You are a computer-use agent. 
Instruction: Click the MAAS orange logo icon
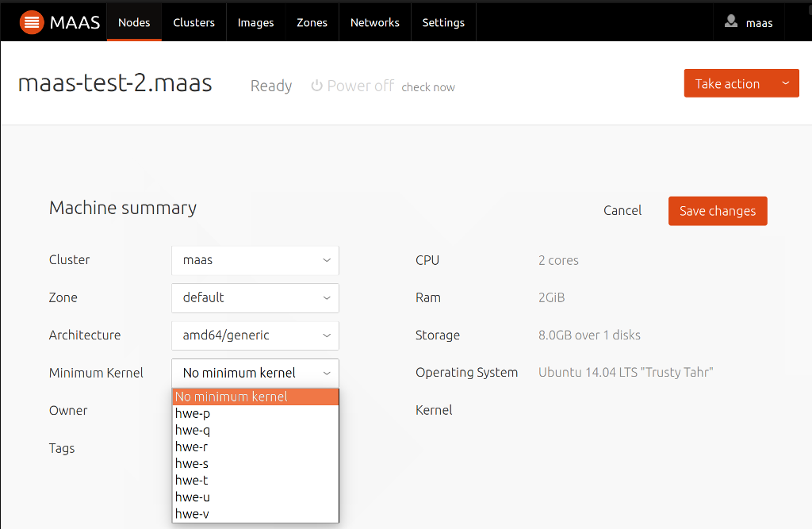[32, 22]
